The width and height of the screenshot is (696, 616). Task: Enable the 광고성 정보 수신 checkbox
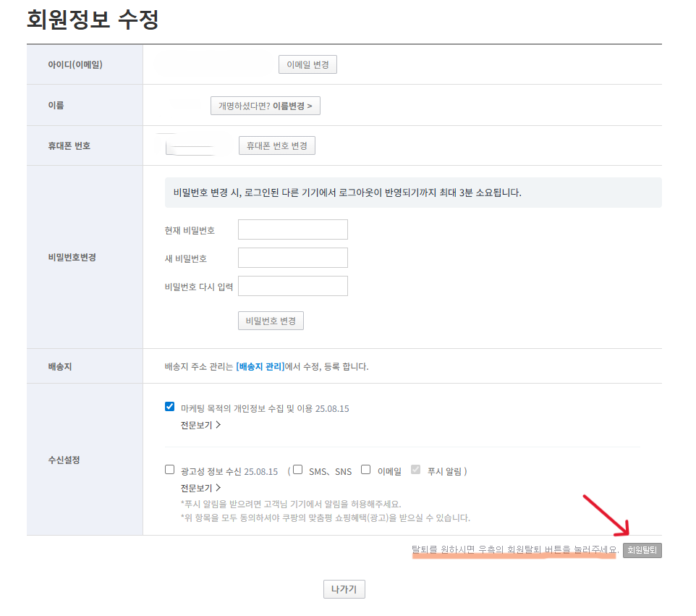pyautogui.click(x=169, y=471)
